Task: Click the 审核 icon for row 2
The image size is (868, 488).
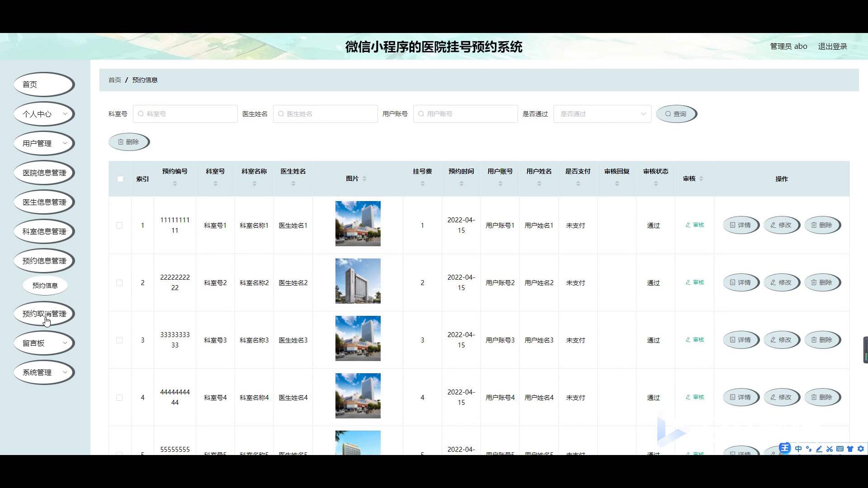Action: tap(694, 282)
